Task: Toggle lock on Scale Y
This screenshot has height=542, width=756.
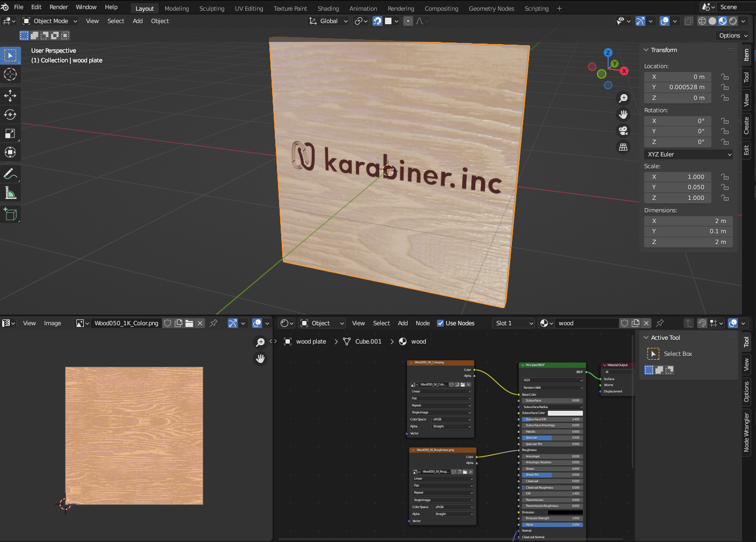Action: pyautogui.click(x=725, y=187)
